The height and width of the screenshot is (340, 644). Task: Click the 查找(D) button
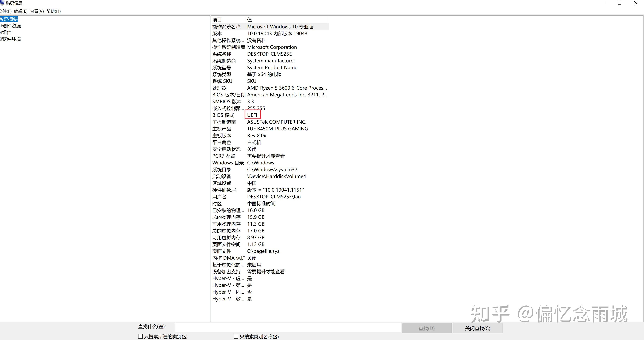(426, 328)
